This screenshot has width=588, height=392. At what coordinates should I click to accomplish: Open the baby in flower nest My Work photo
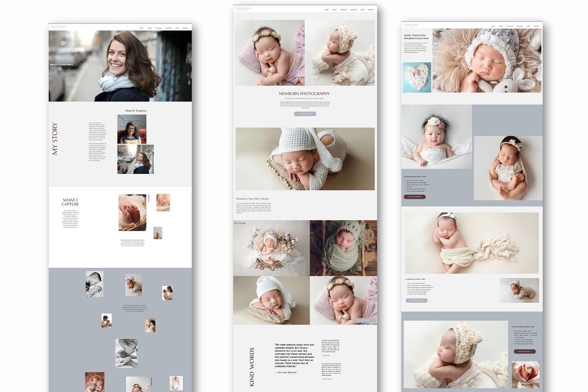[x=271, y=248]
